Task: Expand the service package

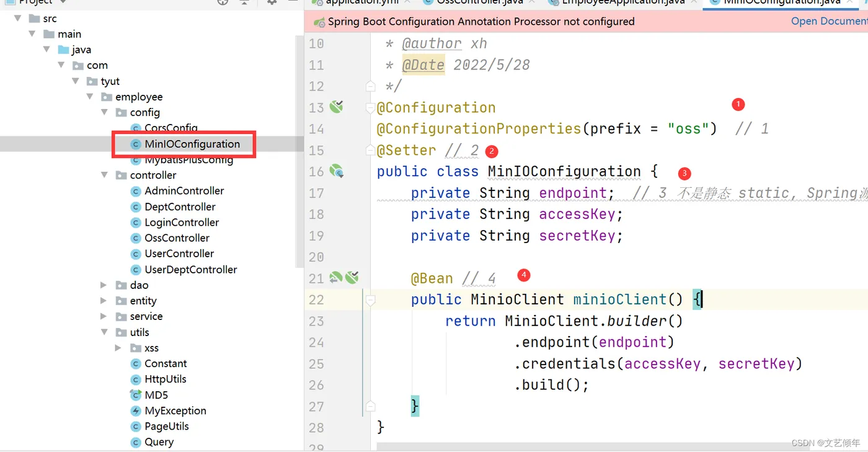Action: [104, 316]
